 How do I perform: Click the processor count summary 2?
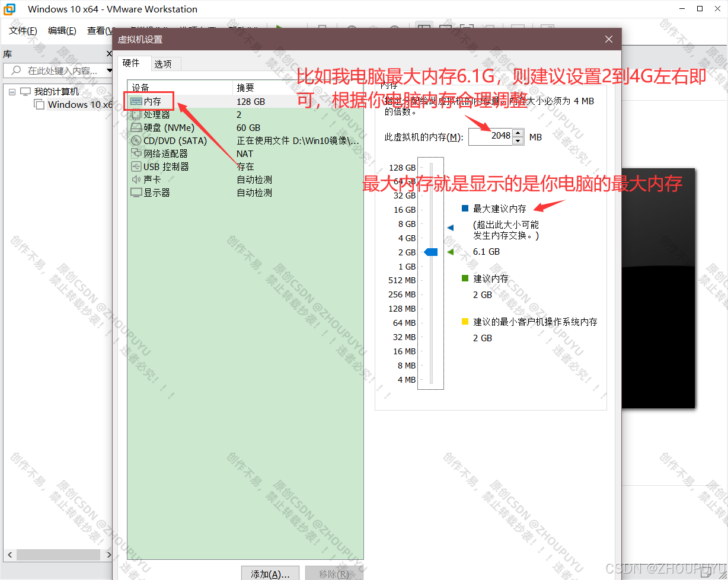239,115
